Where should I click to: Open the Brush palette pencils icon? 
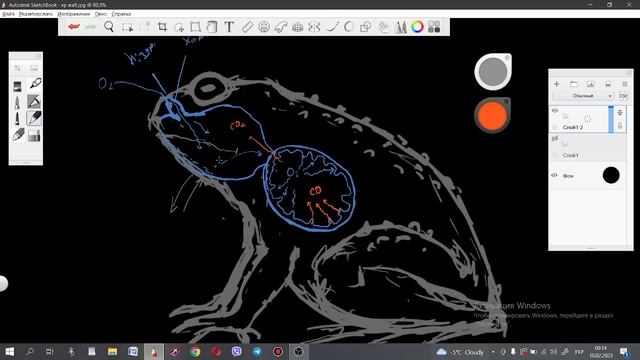click(x=400, y=27)
